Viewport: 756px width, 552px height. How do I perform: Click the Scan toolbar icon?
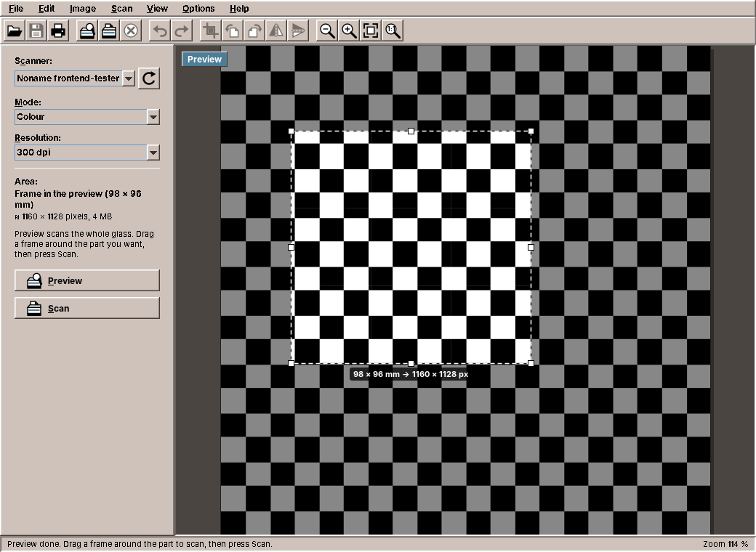109,31
